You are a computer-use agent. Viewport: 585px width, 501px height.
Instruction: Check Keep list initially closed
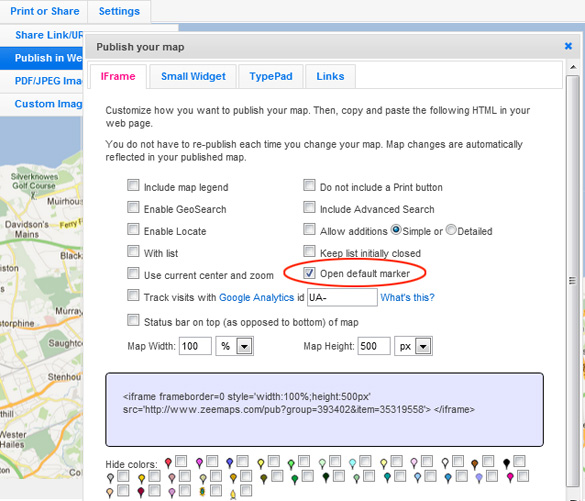[309, 251]
